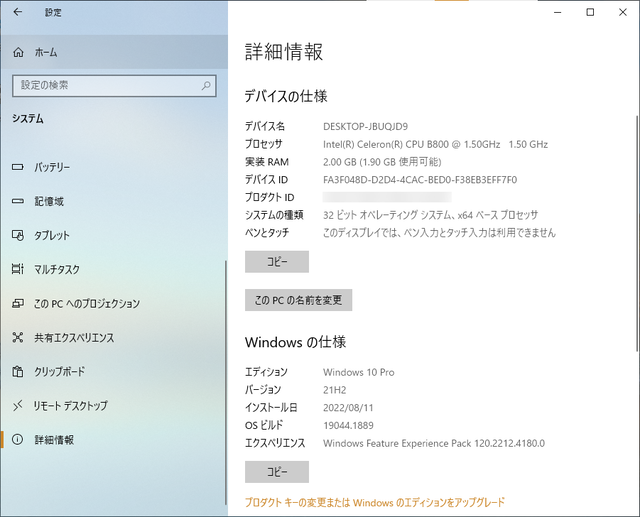Image resolution: width=640 pixels, height=517 pixels.
Task: Click the clipboard (クリップボード) icon
Action: tap(18, 372)
